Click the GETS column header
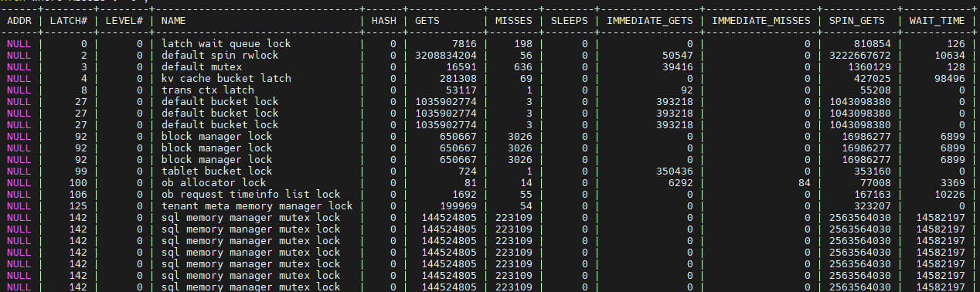Image resolution: width=980 pixels, height=292 pixels. point(427,20)
